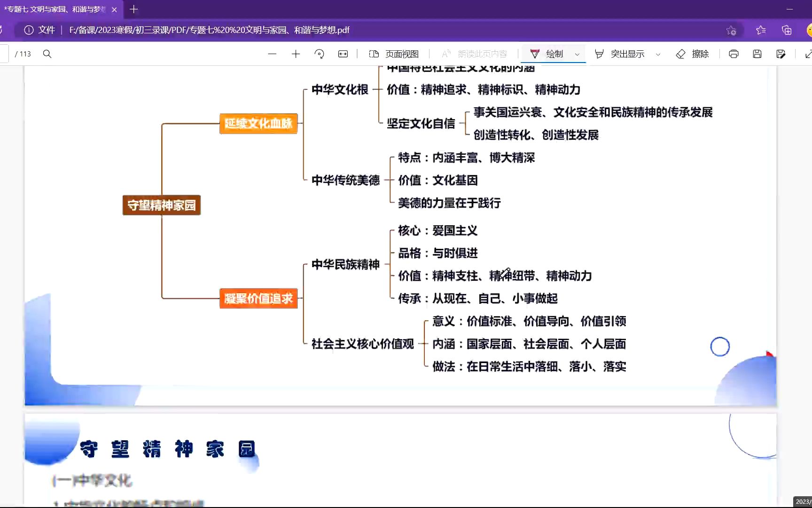Click 价值：文化基因 text
The height and width of the screenshot is (508, 812).
pyautogui.click(x=438, y=180)
